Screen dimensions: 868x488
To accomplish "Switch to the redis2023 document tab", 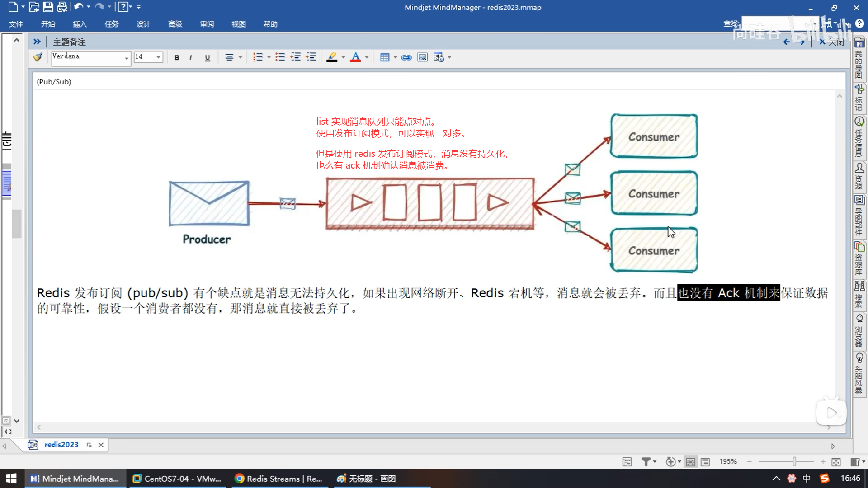I will click(x=61, y=445).
